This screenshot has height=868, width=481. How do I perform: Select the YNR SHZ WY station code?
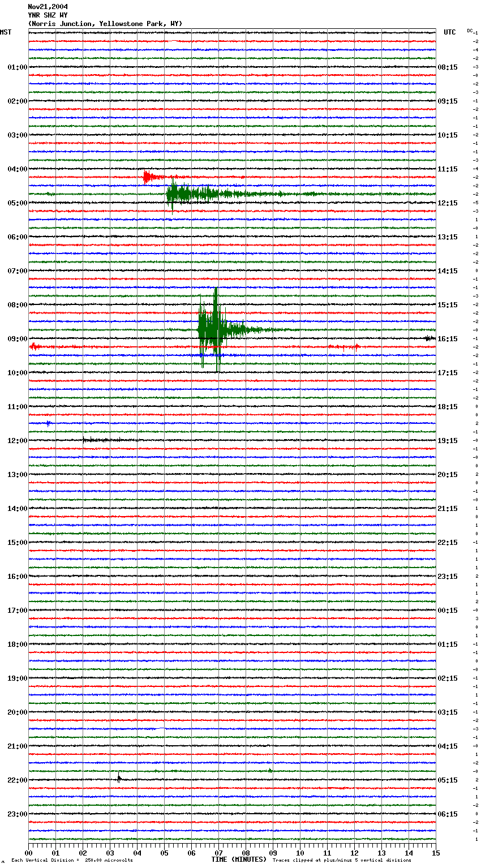(x=48, y=15)
